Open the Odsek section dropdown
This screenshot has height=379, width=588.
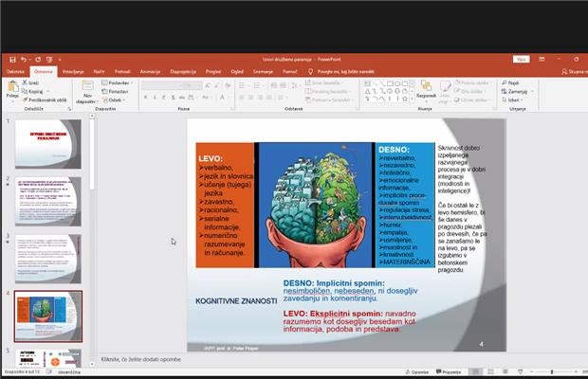point(114,100)
